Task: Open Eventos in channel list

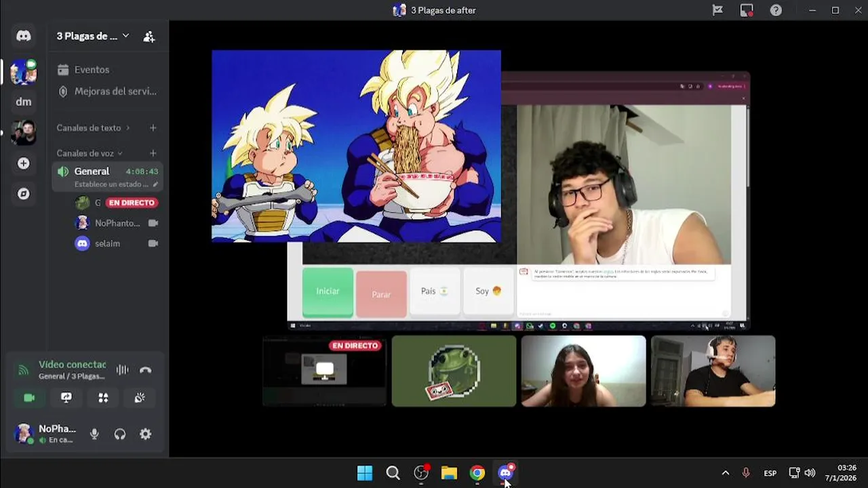Action: pyautogui.click(x=107, y=70)
